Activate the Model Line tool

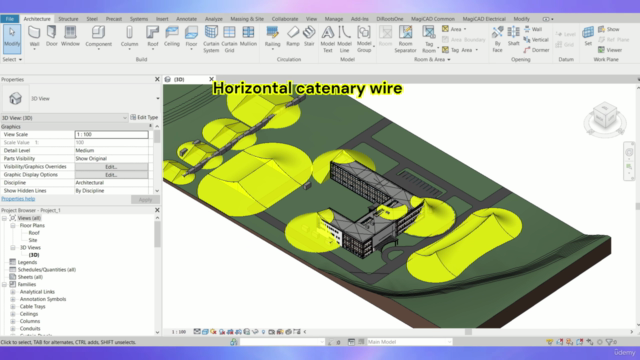click(344, 39)
